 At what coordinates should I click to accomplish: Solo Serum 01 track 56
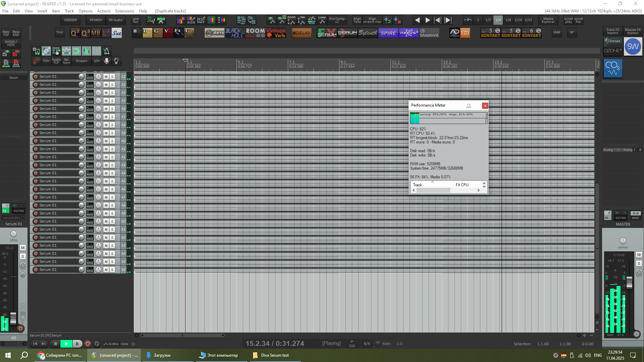coord(112,269)
